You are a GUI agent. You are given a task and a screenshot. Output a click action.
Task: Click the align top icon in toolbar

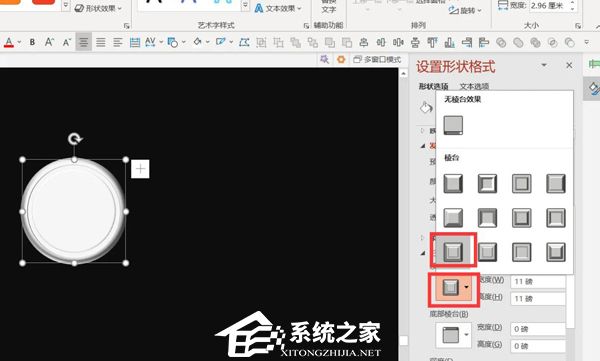[432, 42]
